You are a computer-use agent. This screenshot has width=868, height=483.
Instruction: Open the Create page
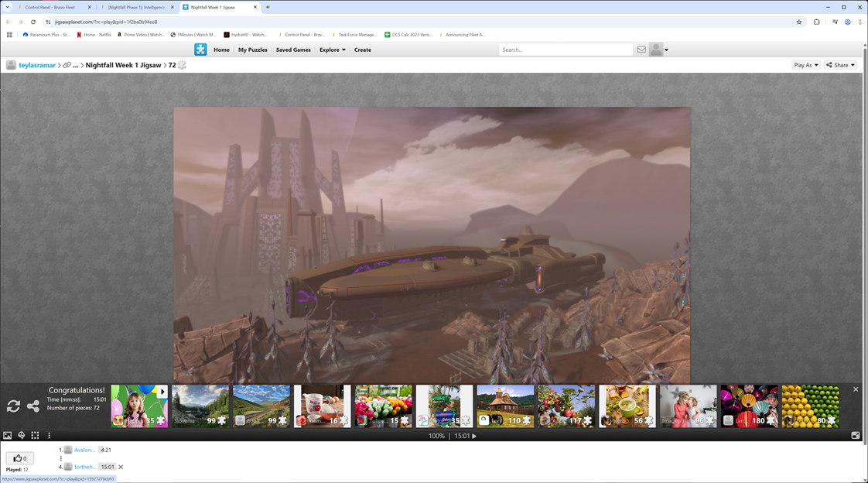tap(363, 50)
